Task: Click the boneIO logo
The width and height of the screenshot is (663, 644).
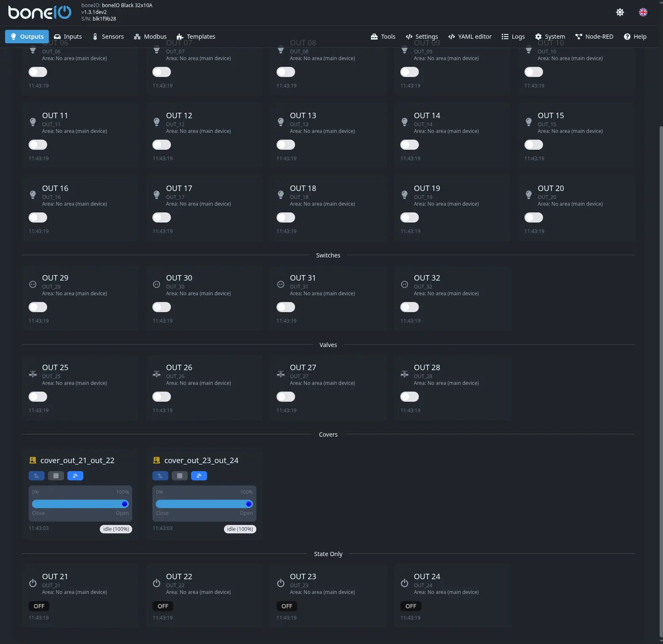Action: pyautogui.click(x=40, y=12)
